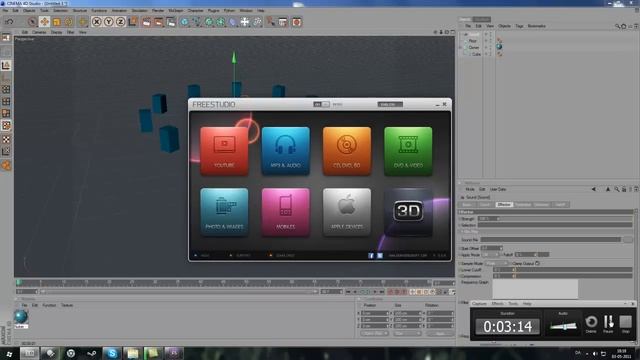The image size is (640, 360).
Task: Pause the screen recording
Action: pyautogui.click(x=609, y=324)
